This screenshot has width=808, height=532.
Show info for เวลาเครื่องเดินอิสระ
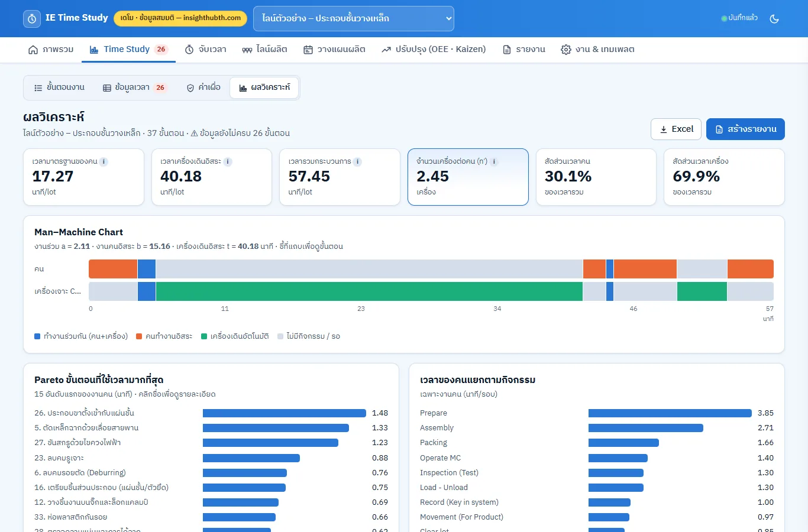coord(228,161)
